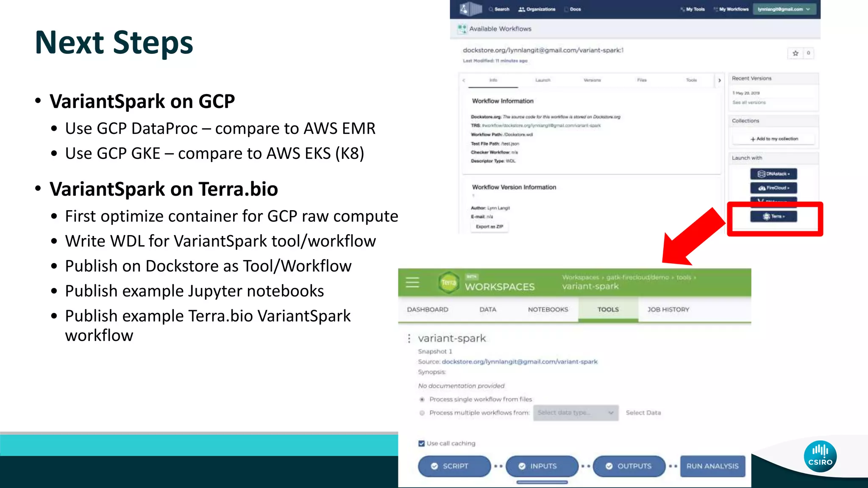Star the variant-spark workflow
868x488 pixels.
point(795,53)
